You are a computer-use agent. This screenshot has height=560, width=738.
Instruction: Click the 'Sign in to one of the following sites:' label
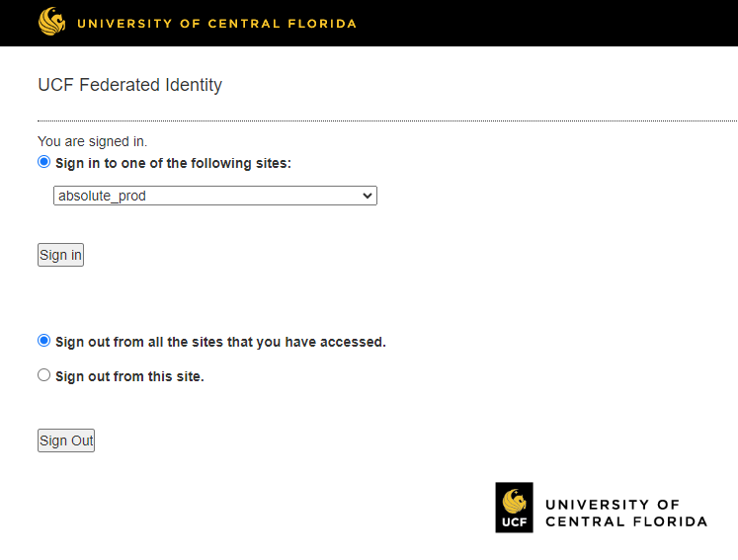tap(173, 163)
